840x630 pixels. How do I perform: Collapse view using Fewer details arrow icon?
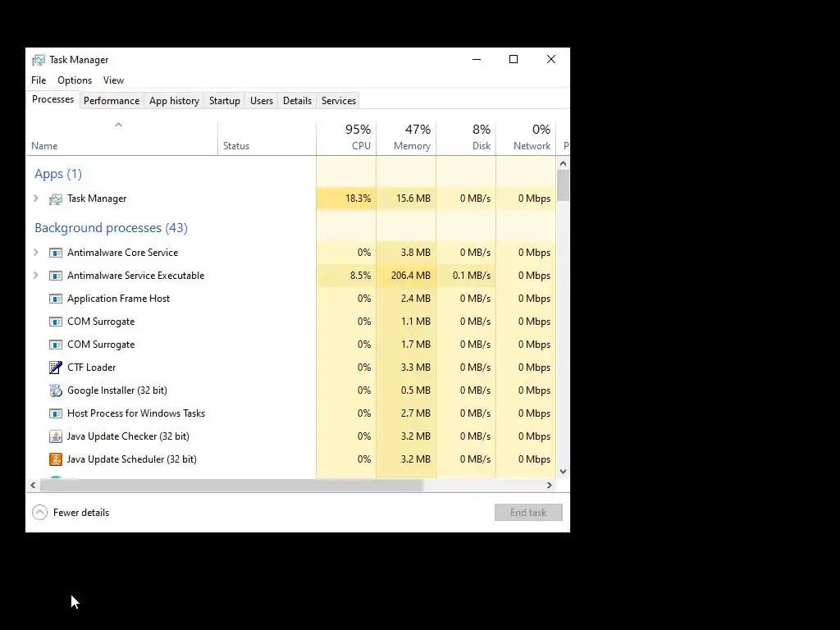click(x=39, y=513)
